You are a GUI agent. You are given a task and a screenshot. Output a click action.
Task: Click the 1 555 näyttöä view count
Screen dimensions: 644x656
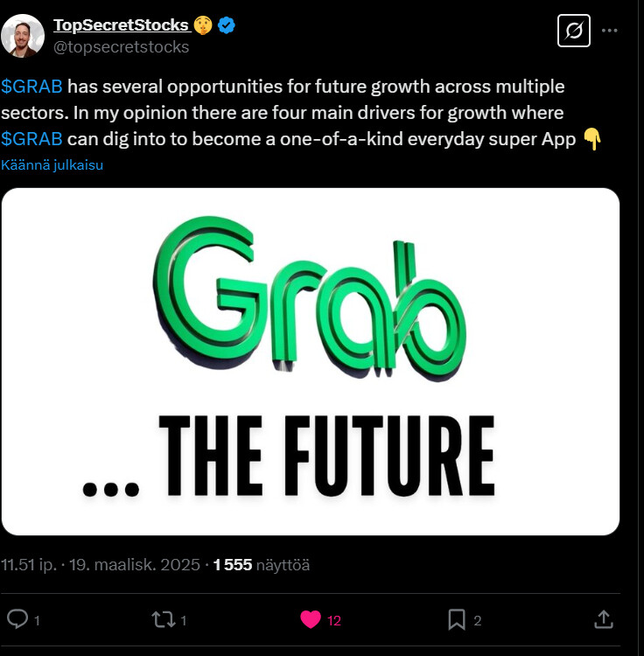261,565
